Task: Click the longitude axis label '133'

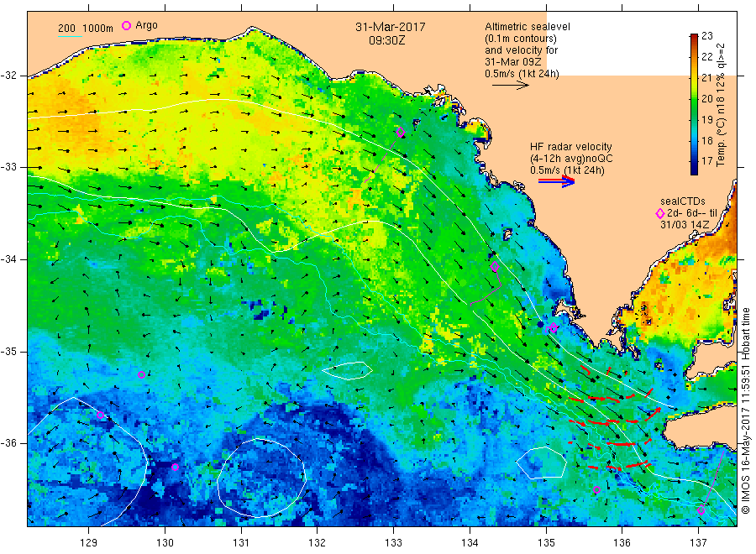Action: [x=393, y=543]
